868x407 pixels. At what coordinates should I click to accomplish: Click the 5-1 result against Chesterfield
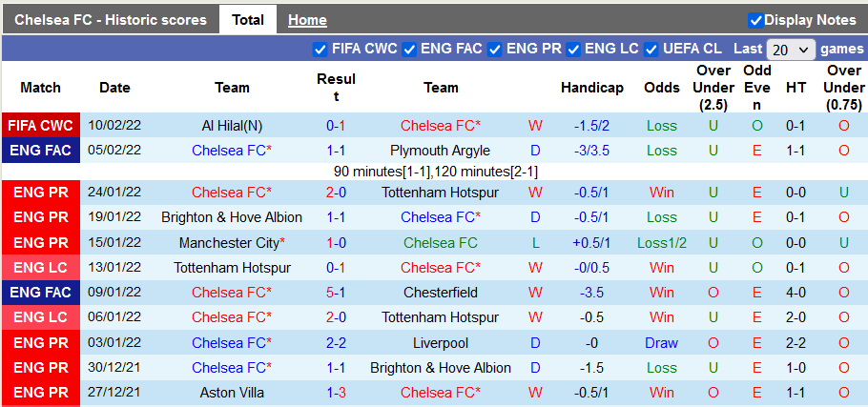pyautogui.click(x=336, y=293)
